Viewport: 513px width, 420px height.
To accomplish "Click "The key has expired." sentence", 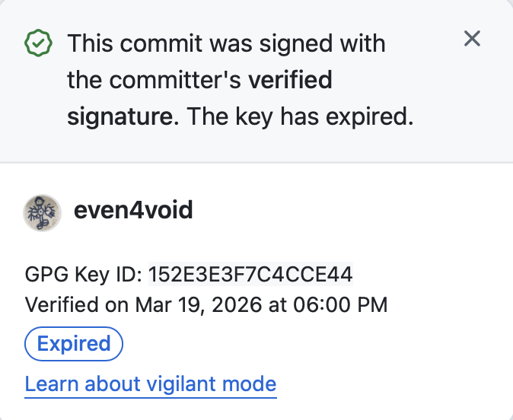I will point(300,117).
